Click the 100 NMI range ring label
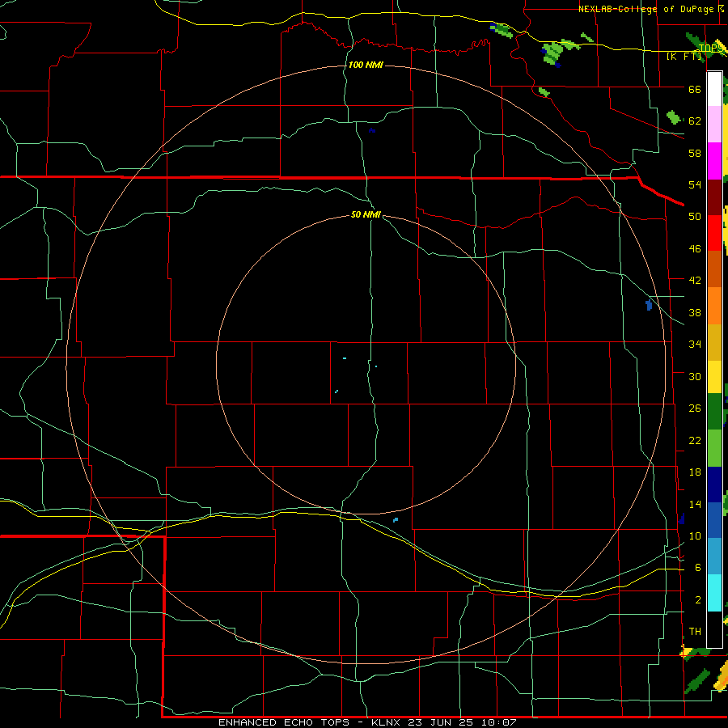Screen dimensions: 728x728 click(x=366, y=65)
